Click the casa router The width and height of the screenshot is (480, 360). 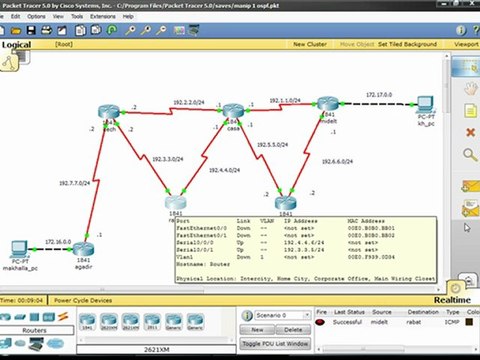233,111
